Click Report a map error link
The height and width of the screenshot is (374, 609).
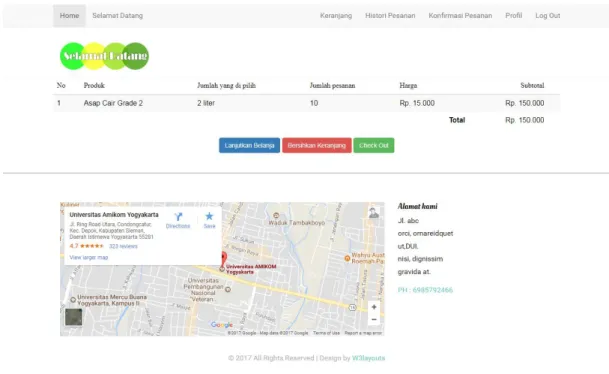tap(363, 333)
